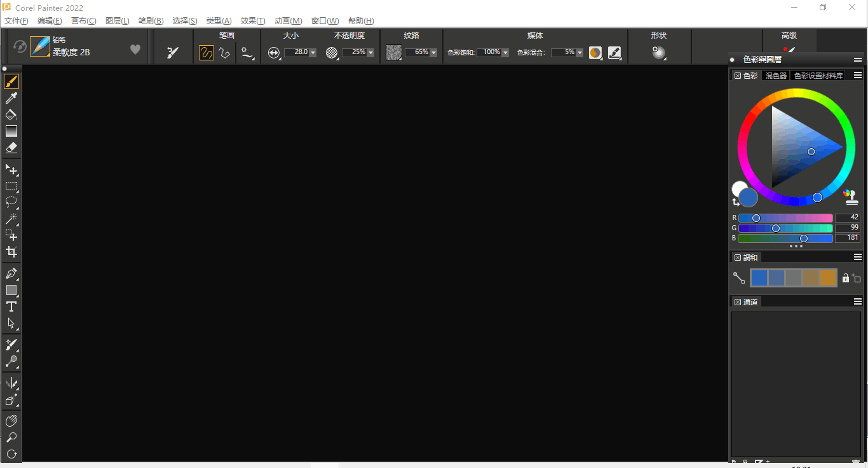The width and height of the screenshot is (868, 468).
Task: Select the Rectangle Shape tool
Action: pos(11,290)
